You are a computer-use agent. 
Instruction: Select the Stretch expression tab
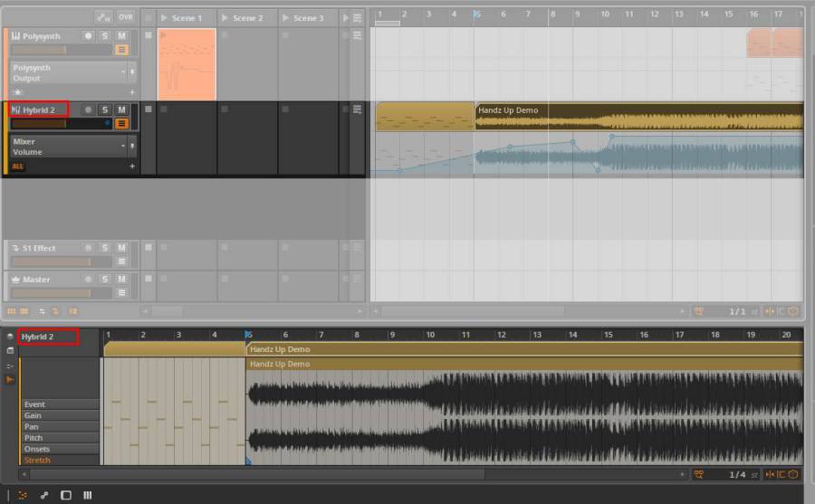[38, 460]
